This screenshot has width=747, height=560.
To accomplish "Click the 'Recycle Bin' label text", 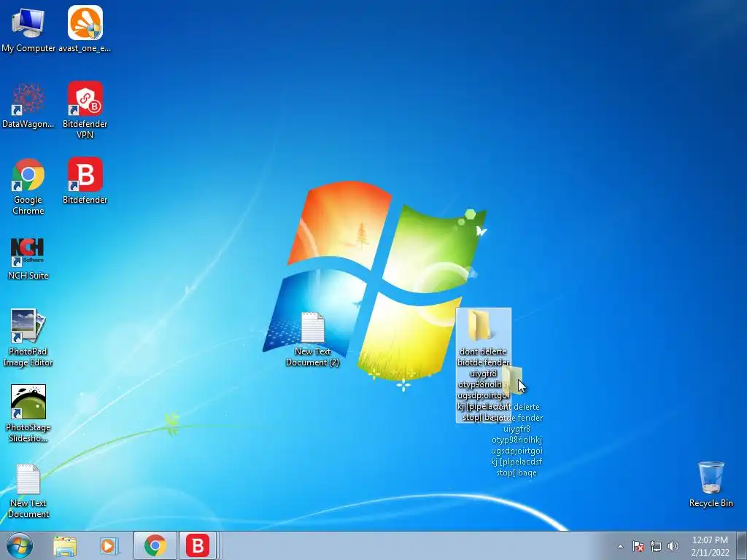I will tap(711, 503).
